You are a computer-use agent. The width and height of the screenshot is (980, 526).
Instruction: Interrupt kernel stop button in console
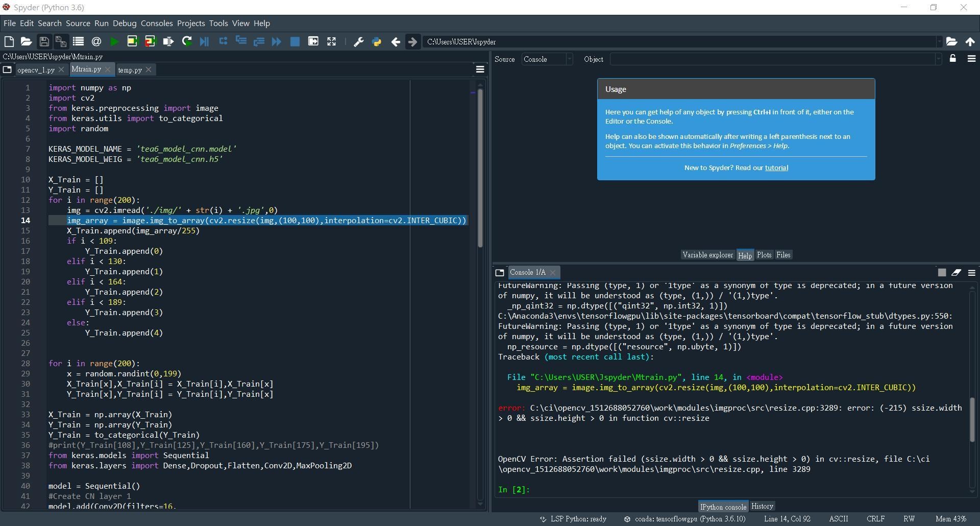coord(942,273)
